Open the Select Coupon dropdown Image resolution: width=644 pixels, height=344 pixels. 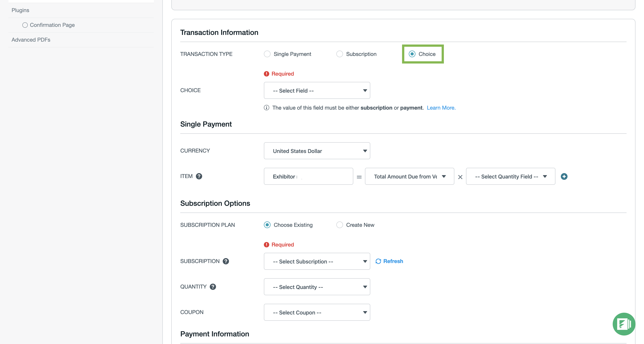point(317,312)
